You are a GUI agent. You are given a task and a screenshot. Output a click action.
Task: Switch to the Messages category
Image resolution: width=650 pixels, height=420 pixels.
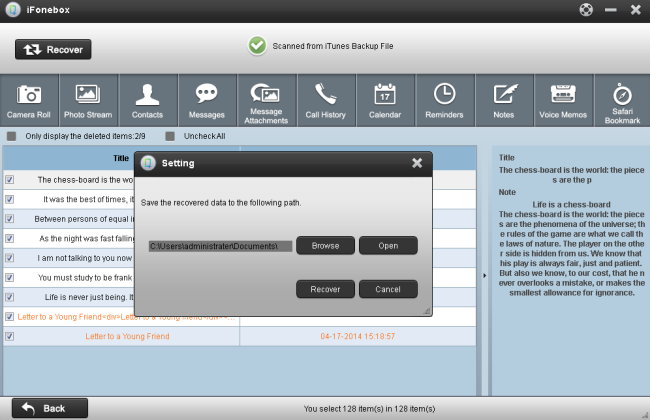(x=207, y=101)
